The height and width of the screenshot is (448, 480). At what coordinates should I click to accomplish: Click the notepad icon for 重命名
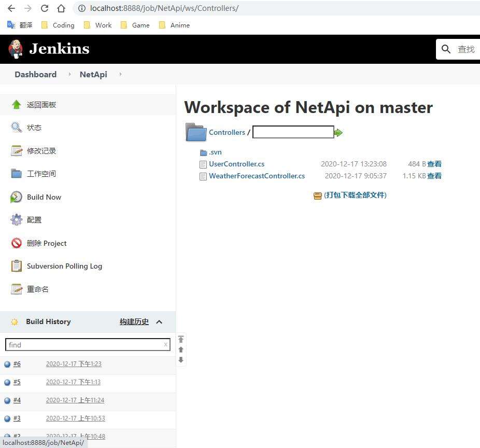[x=16, y=289]
